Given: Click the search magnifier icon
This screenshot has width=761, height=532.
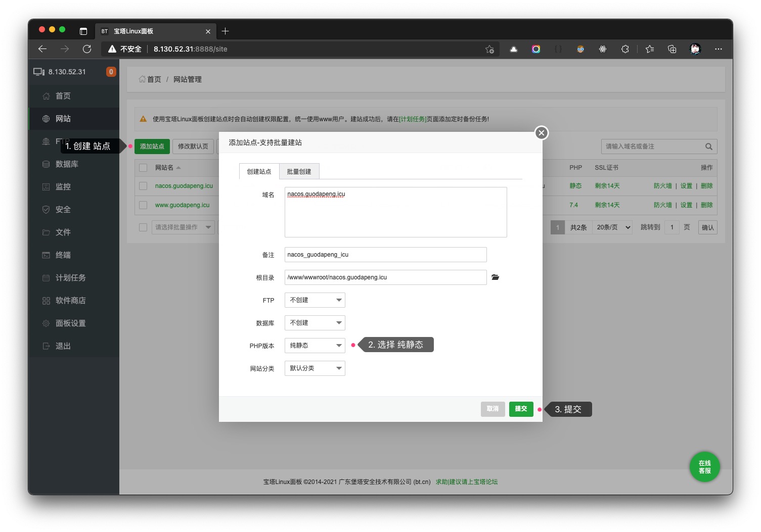Looking at the screenshot, I should coord(708,147).
